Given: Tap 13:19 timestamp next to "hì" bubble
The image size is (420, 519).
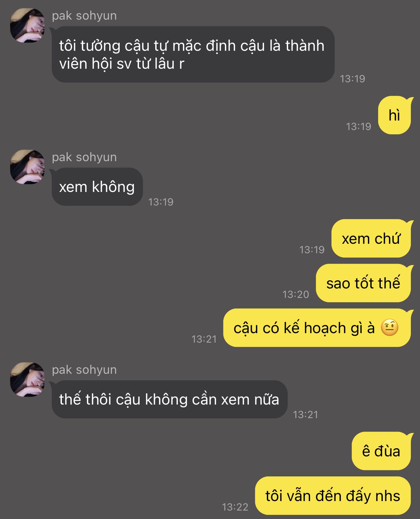Looking at the screenshot, I should 358,126.
